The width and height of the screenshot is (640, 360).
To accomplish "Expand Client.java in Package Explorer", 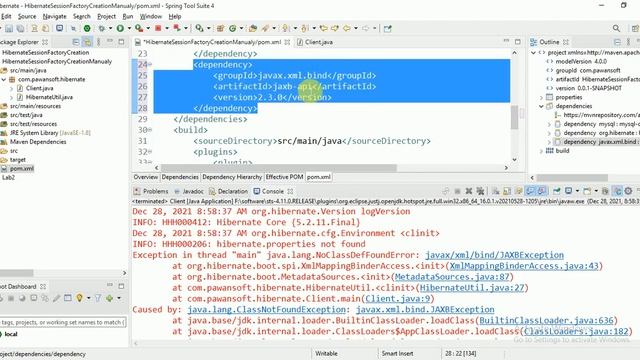I will 11,88.
